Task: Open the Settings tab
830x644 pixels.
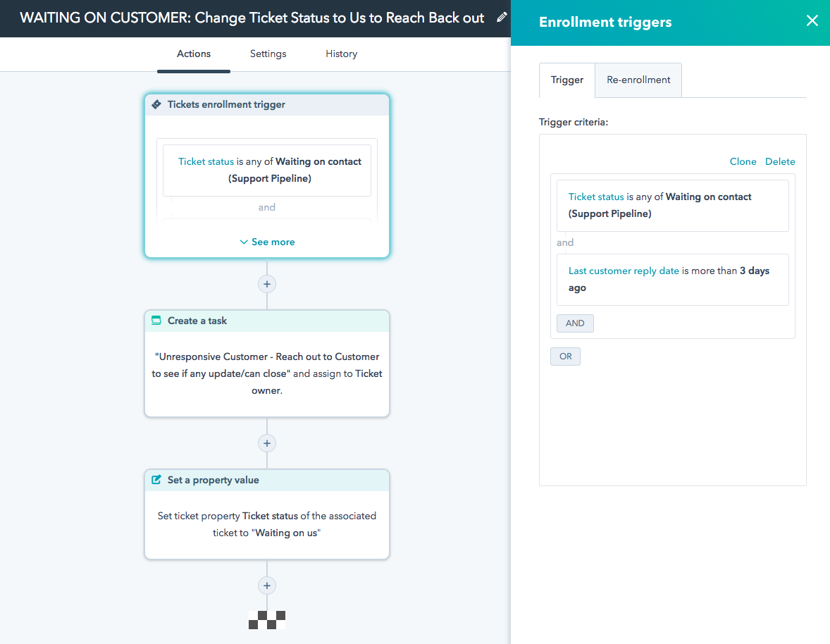Action: tap(268, 54)
